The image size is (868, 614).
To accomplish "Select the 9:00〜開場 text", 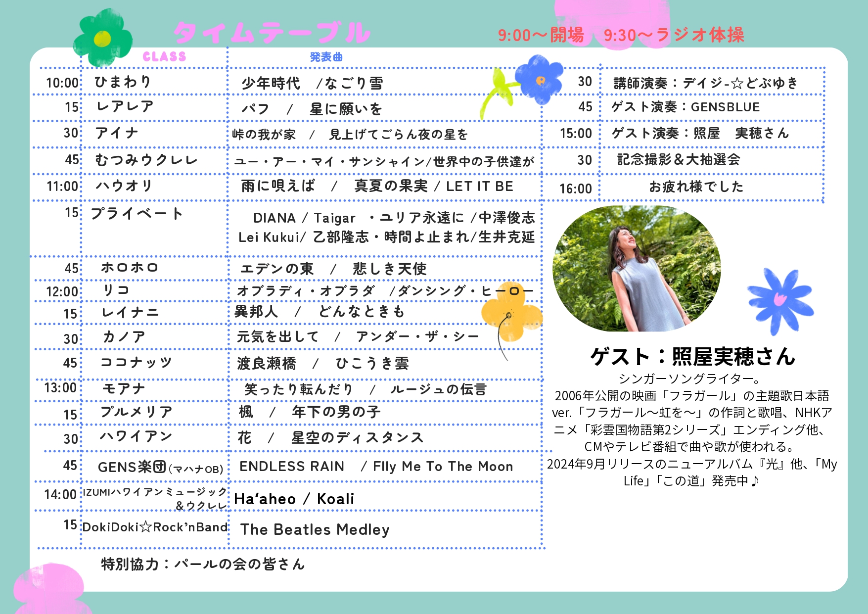I will point(541,35).
